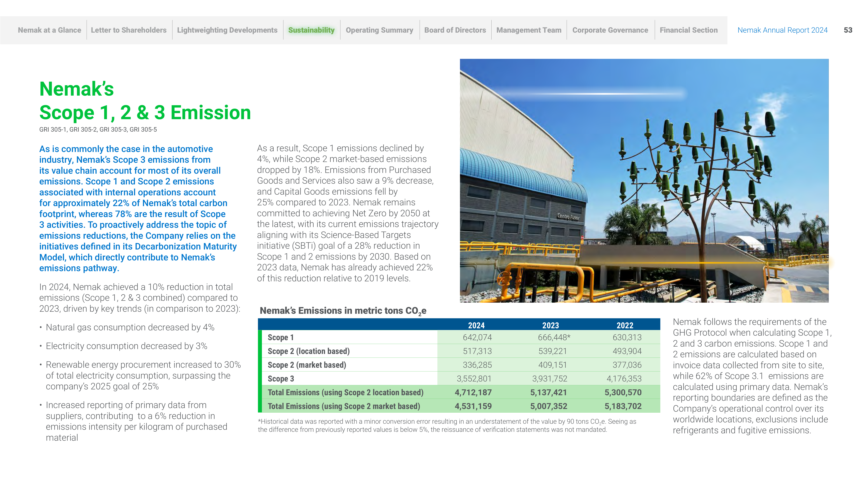
Task: Jump to the Financial Section tab
Action: point(689,30)
